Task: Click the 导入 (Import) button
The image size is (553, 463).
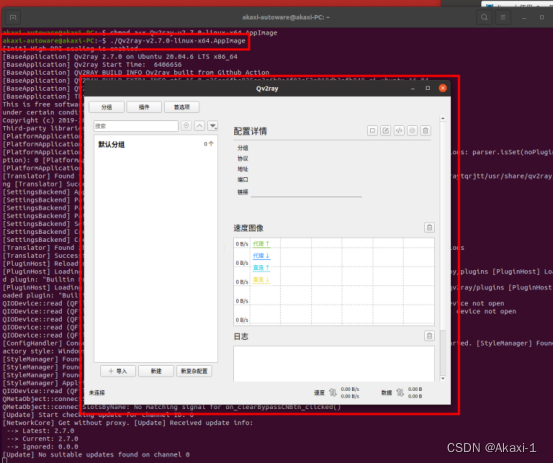Action: (x=118, y=371)
